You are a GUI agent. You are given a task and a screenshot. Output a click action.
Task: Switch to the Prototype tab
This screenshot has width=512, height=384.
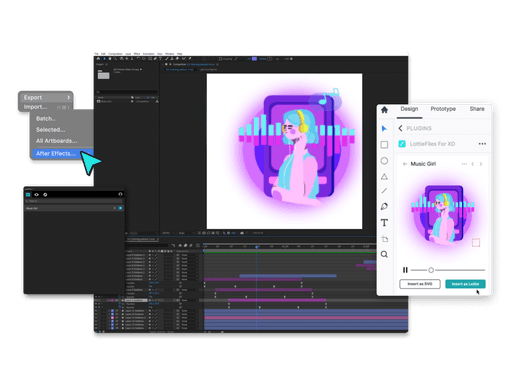(443, 109)
